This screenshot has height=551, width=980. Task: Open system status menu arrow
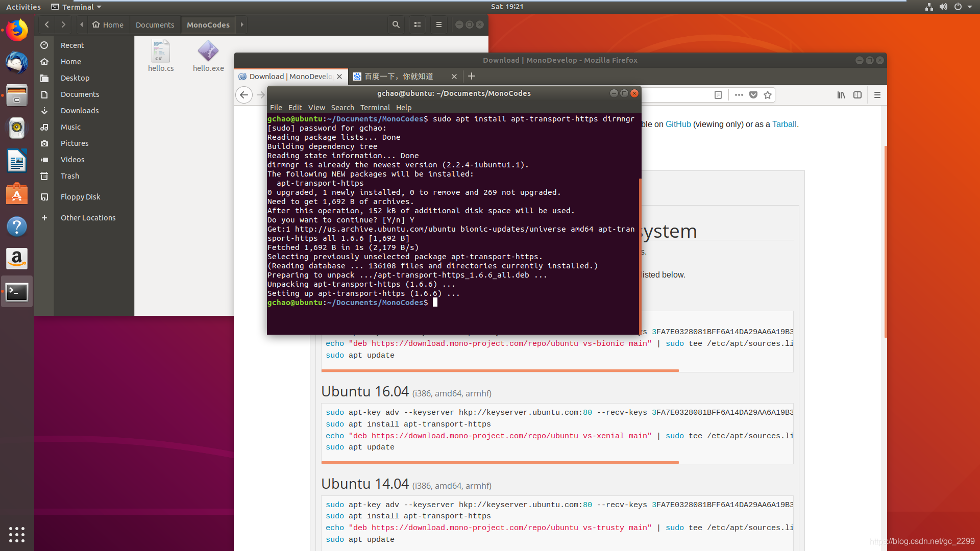970,7
